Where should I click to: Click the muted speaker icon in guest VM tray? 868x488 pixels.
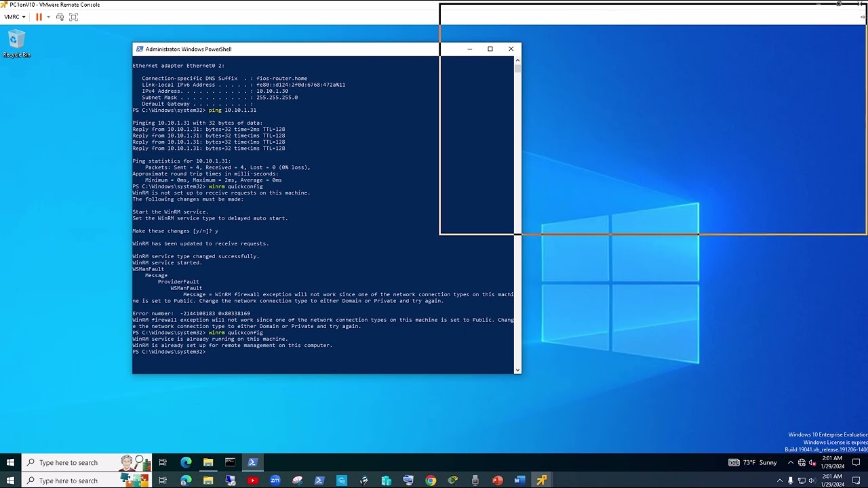pyautogui.click(x=812, y=462)
